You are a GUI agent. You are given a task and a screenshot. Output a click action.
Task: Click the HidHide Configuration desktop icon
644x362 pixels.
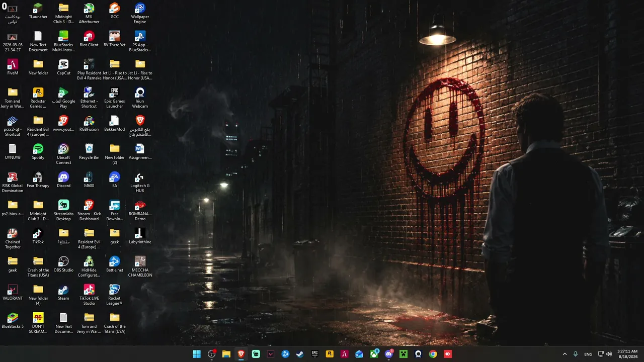(89, 267)
